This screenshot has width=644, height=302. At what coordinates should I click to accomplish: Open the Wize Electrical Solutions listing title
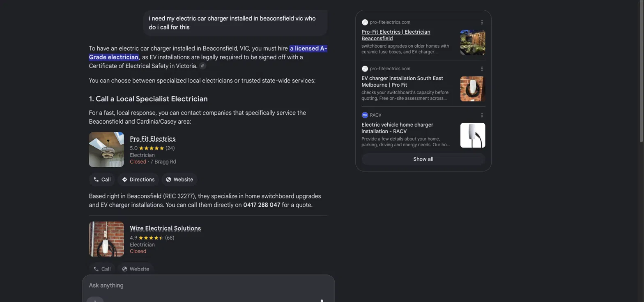click(x=165, y=228)
